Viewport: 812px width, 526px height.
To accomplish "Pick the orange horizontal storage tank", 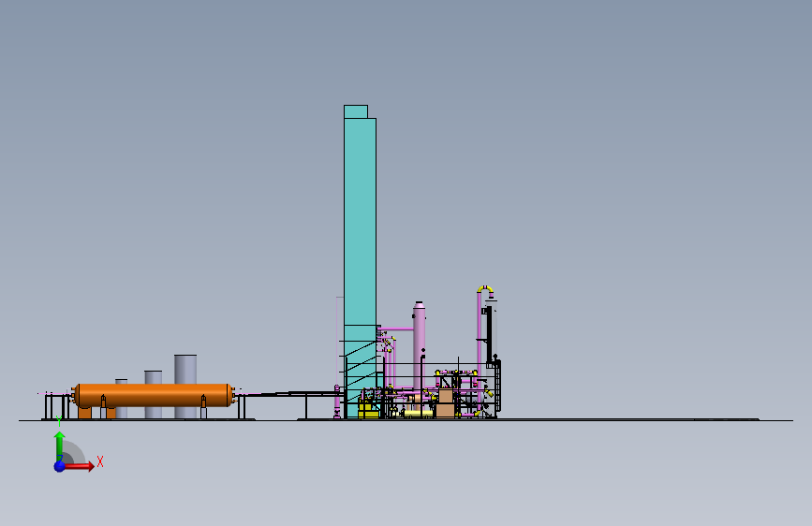I will [154, 395].
